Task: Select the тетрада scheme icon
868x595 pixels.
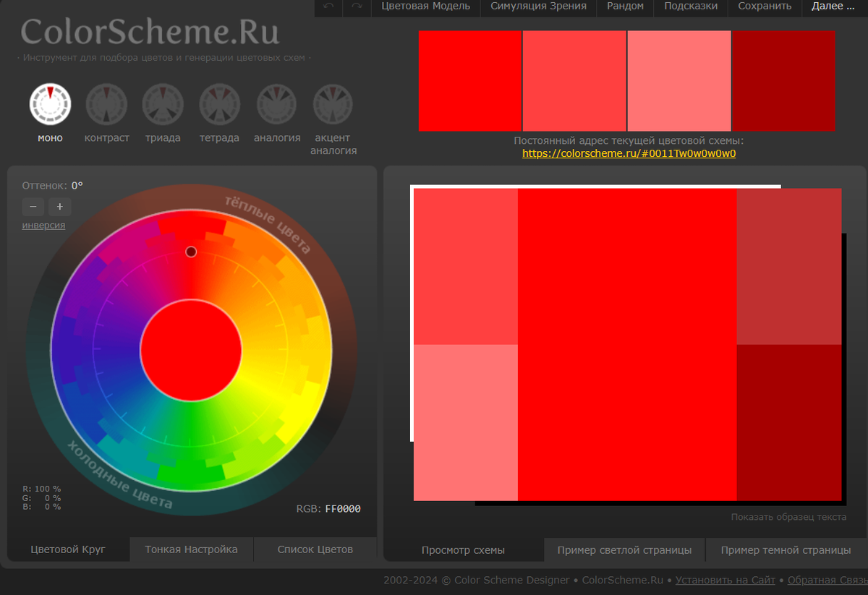Action: click(218, 103)
